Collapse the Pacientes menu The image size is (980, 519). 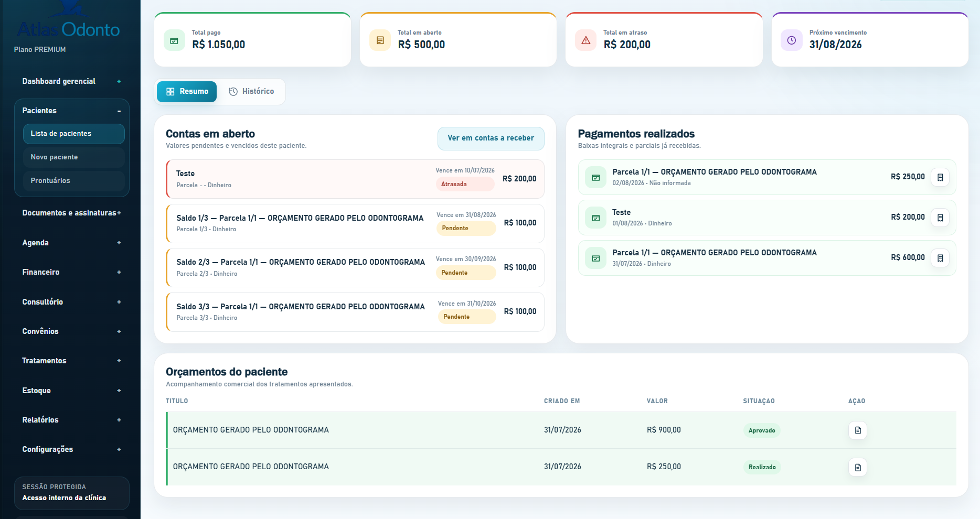coord(71,111)
